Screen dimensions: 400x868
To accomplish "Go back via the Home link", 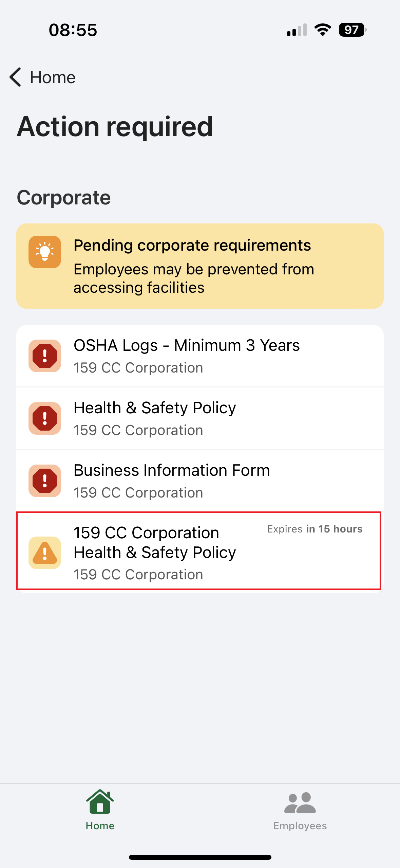I will (x=53, y=77).
